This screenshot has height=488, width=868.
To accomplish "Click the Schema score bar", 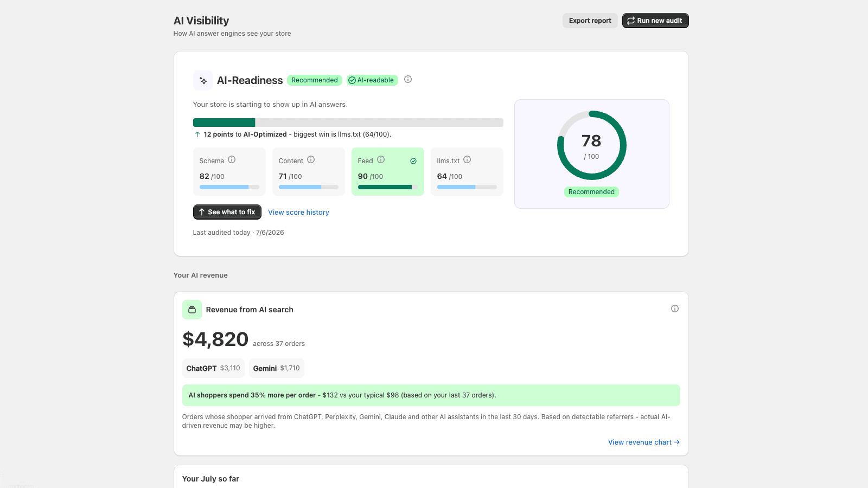I will point(229,187).
